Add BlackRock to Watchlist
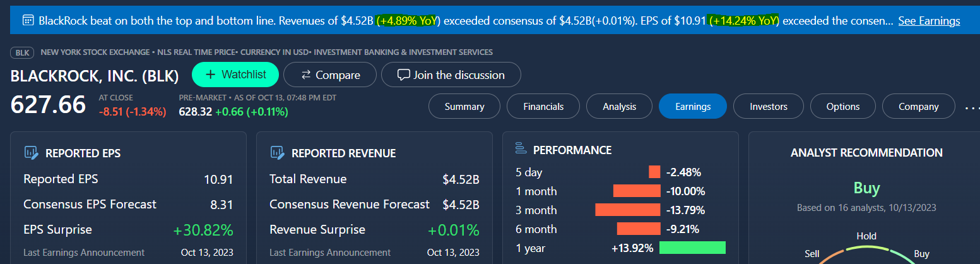 click(235, 75)
